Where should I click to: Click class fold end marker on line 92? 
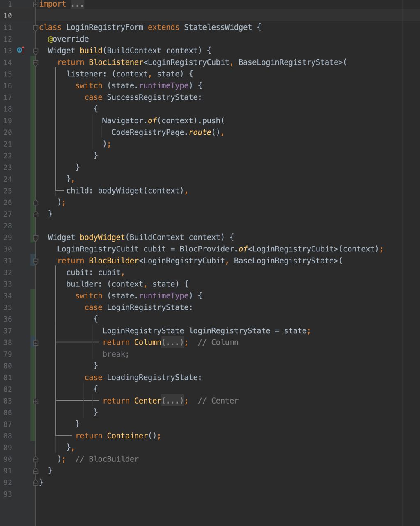click(x=36, y=482)
